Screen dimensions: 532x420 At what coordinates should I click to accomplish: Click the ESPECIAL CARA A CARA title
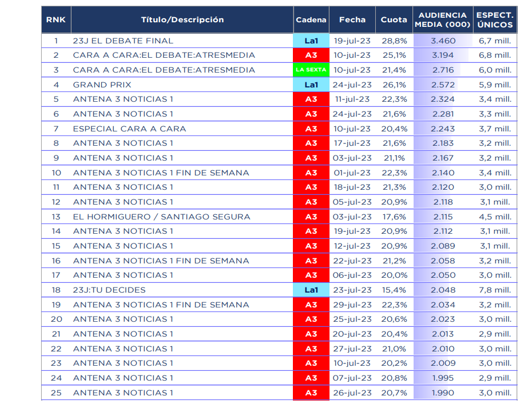(130, 129)
